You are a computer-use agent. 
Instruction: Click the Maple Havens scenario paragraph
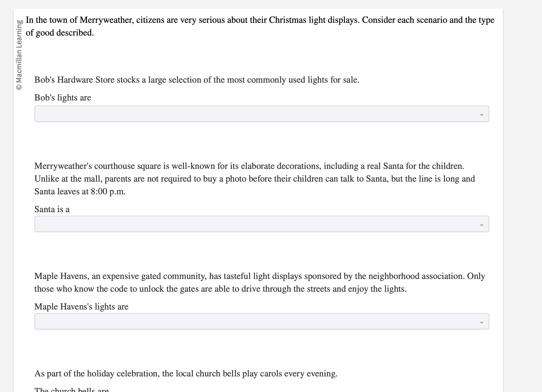coord(258,282)
